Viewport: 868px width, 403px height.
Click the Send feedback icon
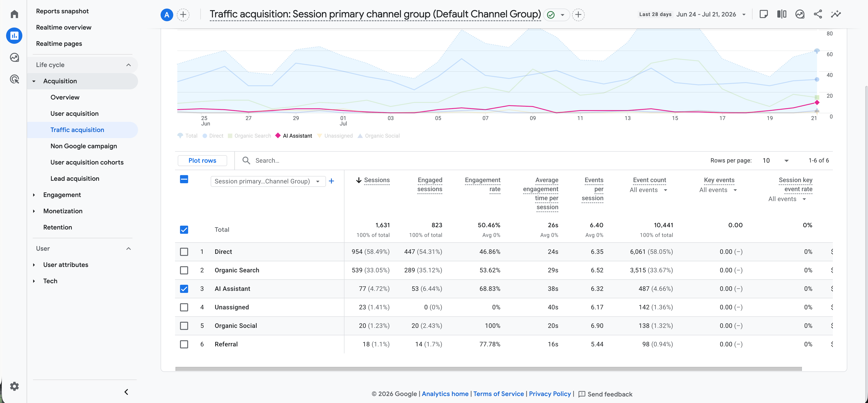point(582,394)
